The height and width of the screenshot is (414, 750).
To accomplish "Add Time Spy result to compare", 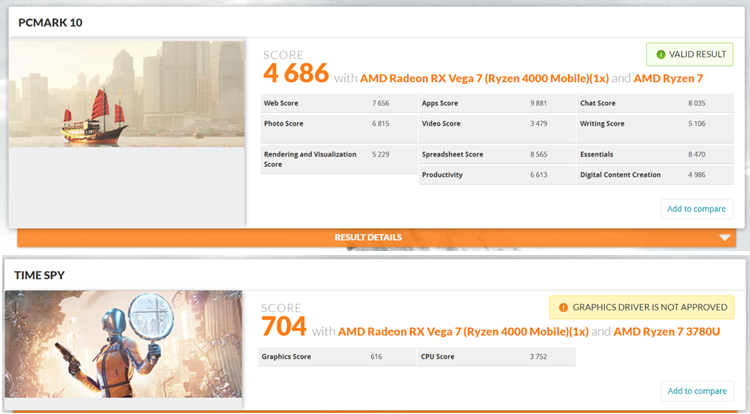I will (697, 391).
